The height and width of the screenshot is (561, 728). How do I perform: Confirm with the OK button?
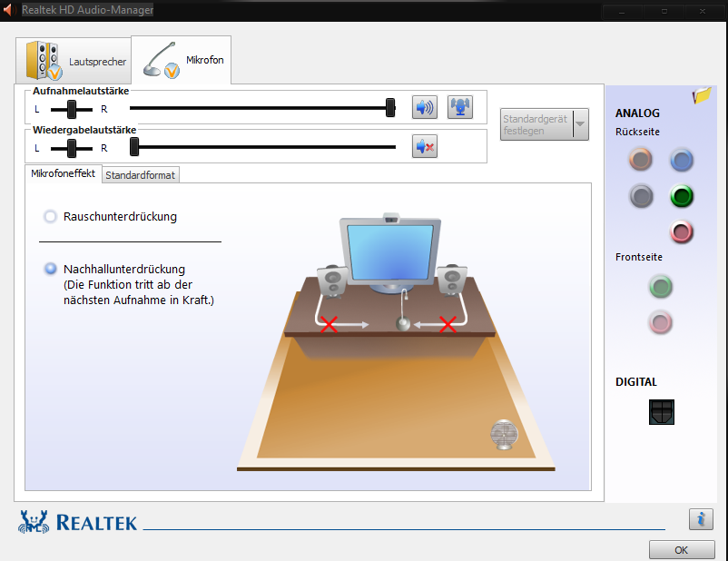coord(681,550)
